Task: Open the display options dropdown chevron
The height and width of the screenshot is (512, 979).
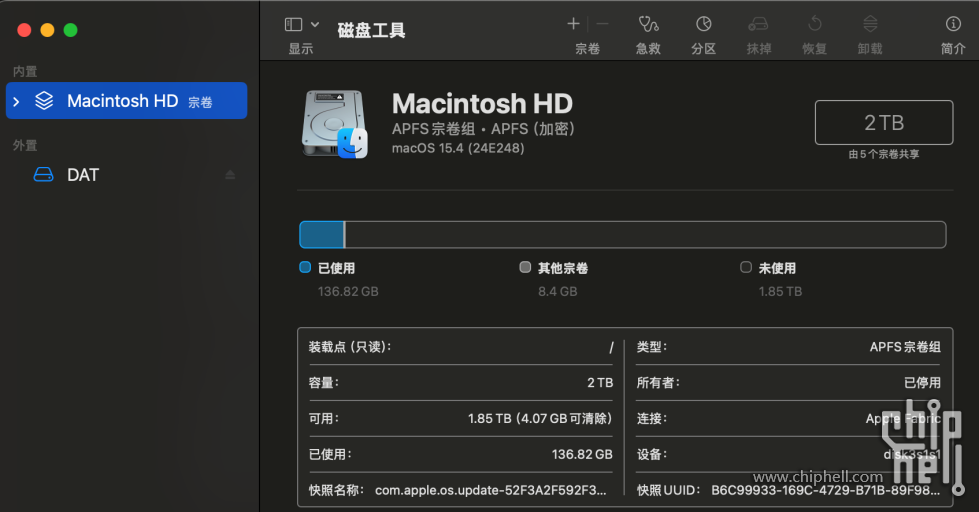Action: pyautogui.click(x=315, y=24)
